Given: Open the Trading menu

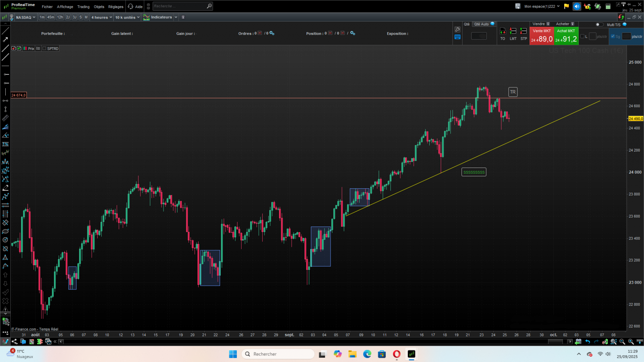Looking at the screenshot, I should coord(83,6).
